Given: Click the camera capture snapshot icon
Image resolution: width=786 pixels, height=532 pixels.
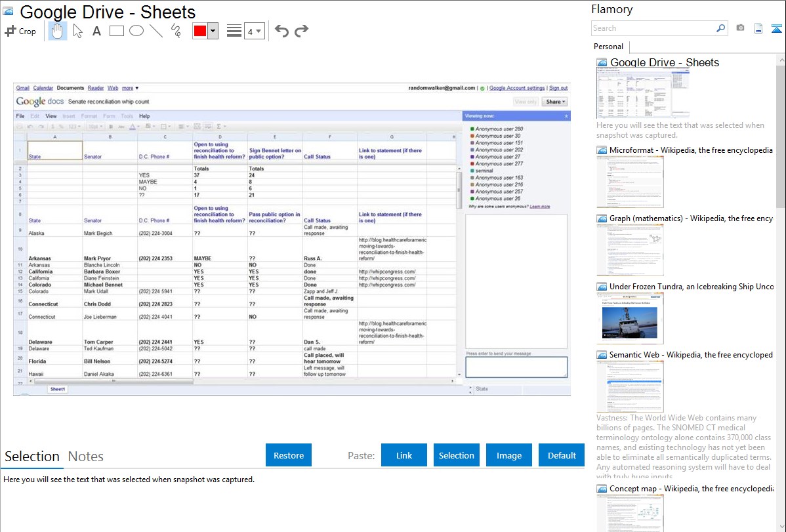Looking at the screenshot, I should 740,28.
